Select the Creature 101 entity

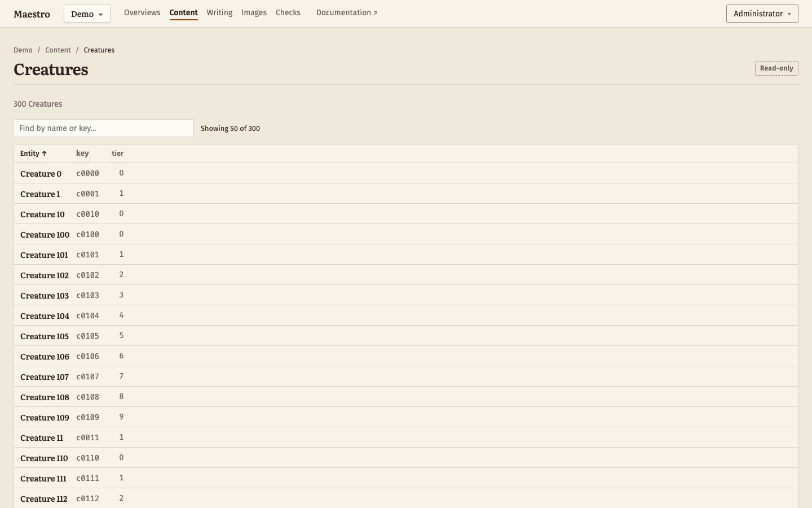[44, 255]
